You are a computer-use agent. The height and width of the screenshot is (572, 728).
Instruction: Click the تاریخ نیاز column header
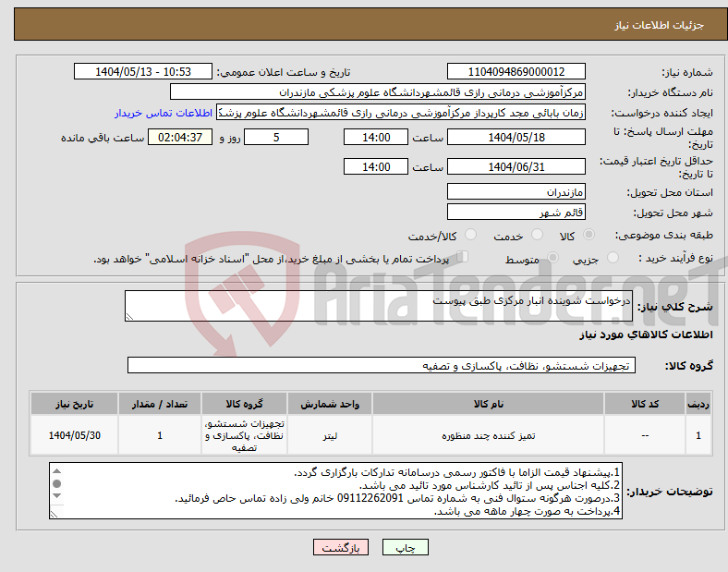[74, 404]
